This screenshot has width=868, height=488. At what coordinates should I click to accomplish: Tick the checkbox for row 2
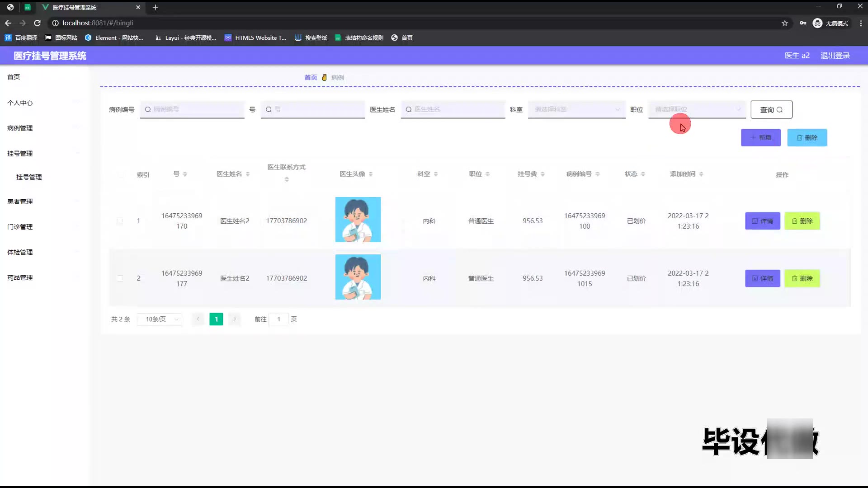(x=120, y=278)
